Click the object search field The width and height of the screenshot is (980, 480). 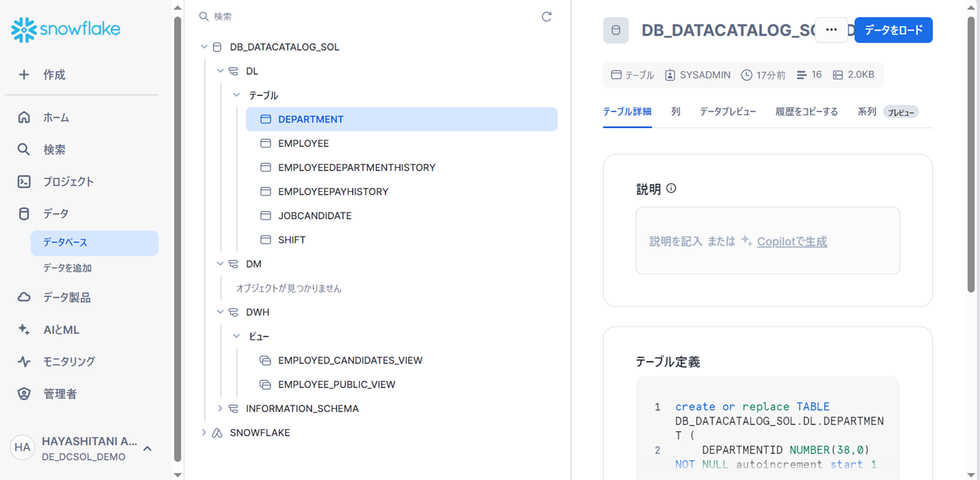[x=367, y=16]
